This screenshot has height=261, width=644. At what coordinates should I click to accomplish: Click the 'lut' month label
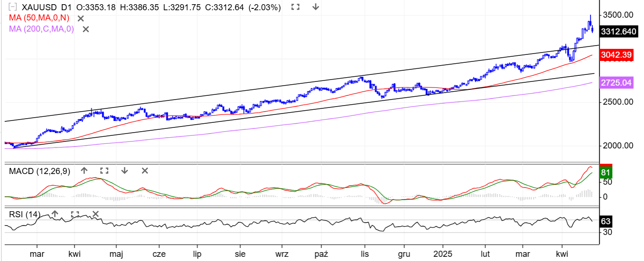click(485, 254)
